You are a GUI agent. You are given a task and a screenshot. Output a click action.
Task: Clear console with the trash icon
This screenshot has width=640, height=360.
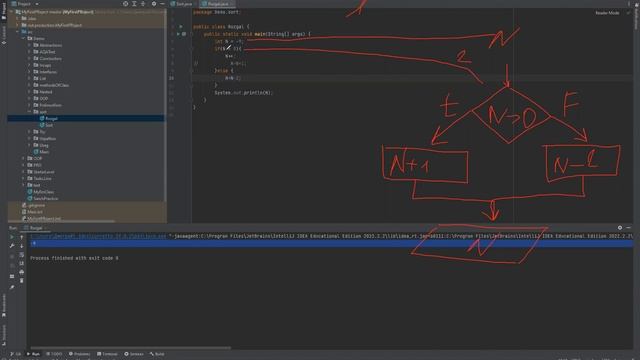22,280
